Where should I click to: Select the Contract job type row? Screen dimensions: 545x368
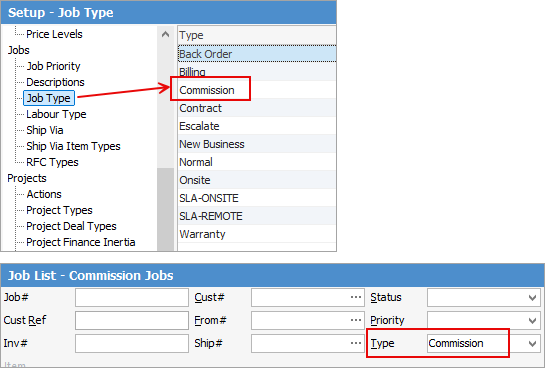[x=257, y=108]
